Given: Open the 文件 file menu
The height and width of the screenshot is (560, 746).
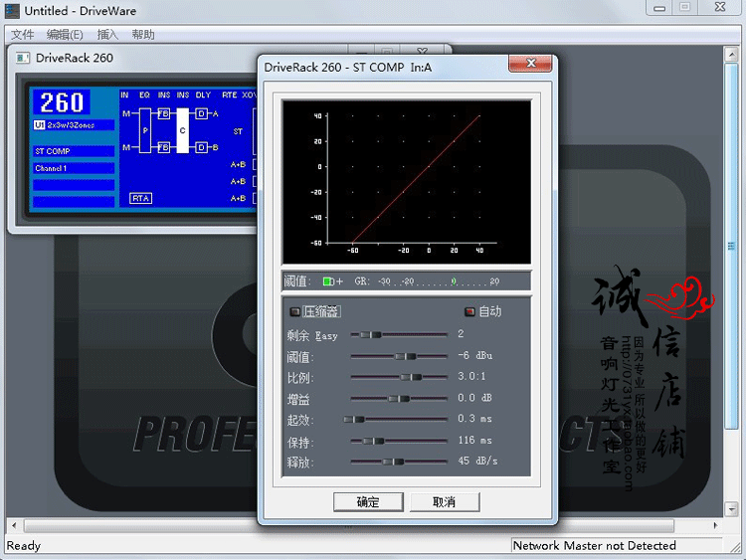Looking at the screenshot, I should click(22, 35).
